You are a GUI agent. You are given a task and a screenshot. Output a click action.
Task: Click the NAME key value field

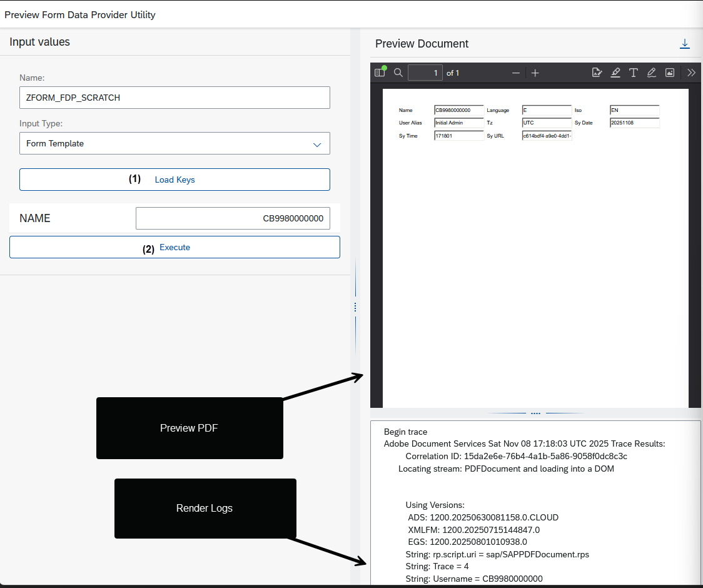click(233, 218)
